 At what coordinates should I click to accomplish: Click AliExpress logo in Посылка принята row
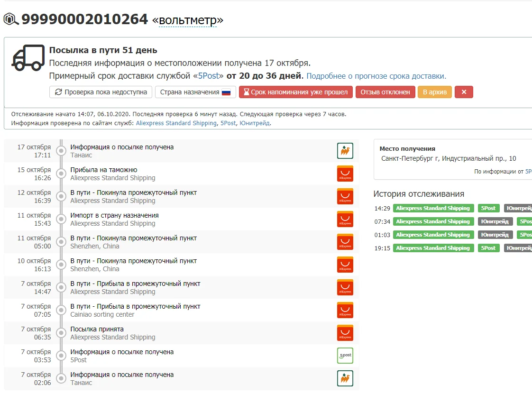coord(345,332)
